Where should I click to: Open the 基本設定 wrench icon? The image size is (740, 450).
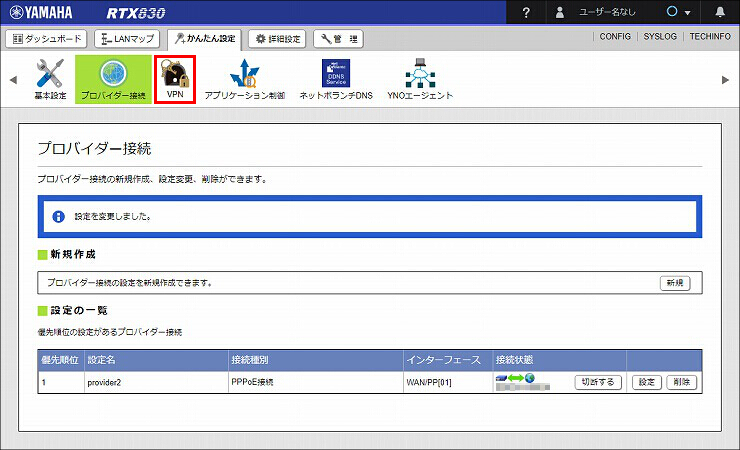pos(50,79)
